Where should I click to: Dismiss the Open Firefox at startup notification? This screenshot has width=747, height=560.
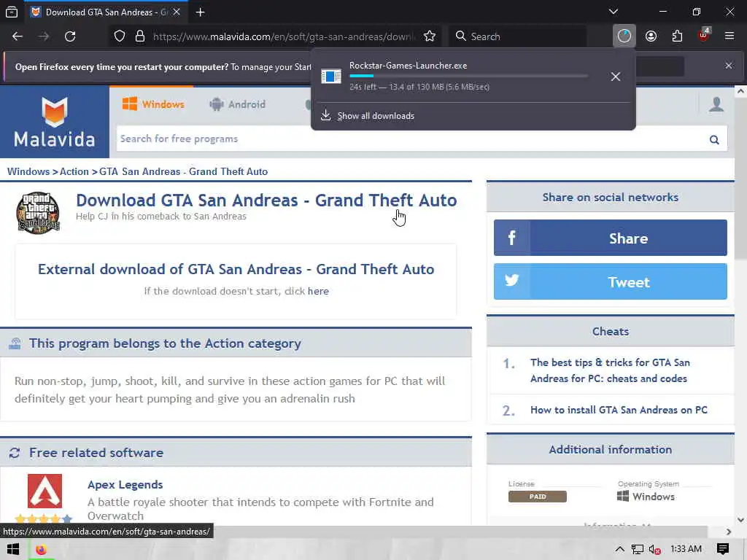[729, 66]
